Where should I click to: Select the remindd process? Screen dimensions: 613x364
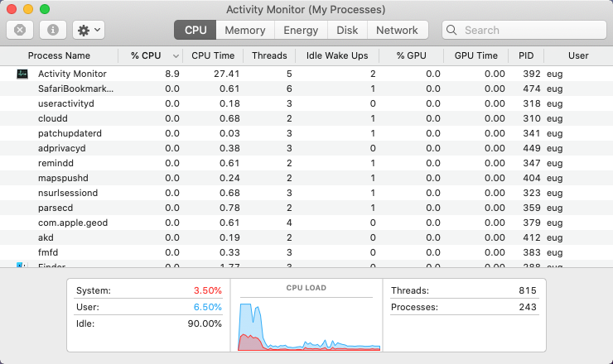click(306, 163)
